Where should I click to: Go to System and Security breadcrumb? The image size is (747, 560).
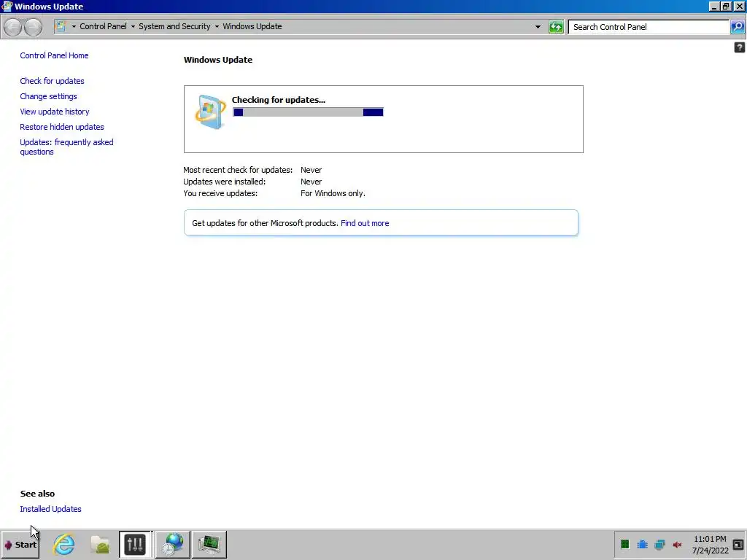coord(174,26)
